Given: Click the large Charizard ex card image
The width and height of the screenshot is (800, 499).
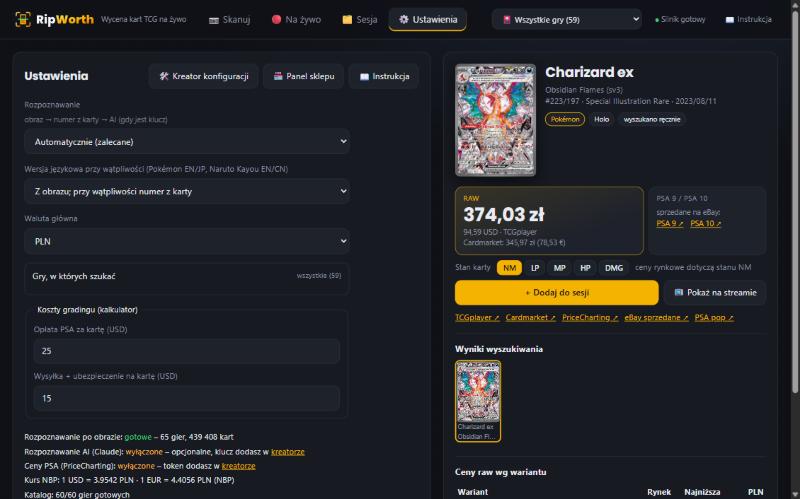Looking at the screenshot, I should [495, 120].
